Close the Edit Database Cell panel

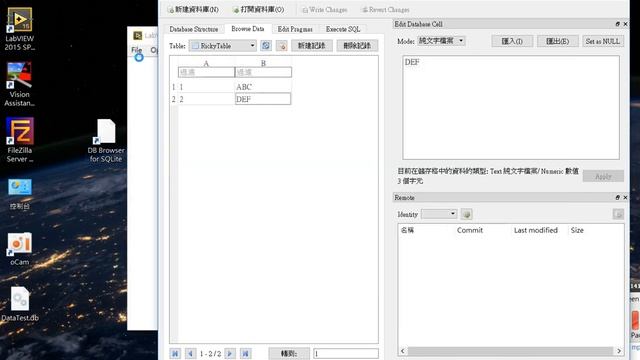pyautogui.click(x=625, y=24)
